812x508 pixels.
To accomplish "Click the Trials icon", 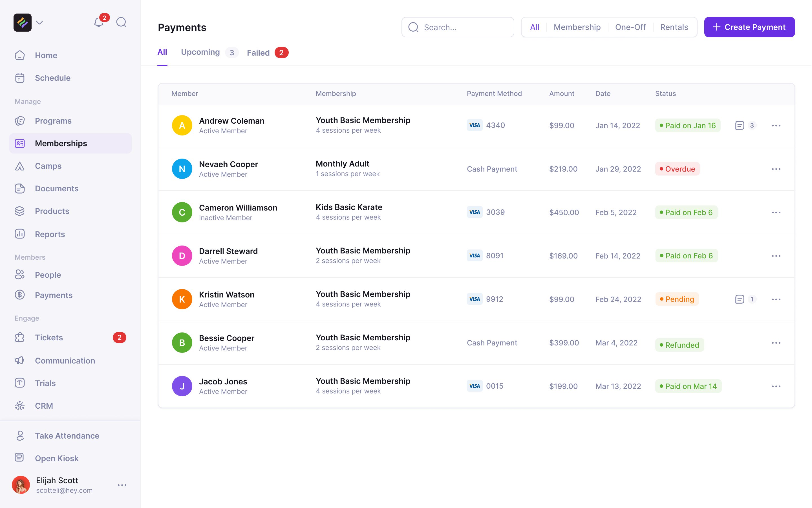I will pyautogui.click(x=20, y=383).
